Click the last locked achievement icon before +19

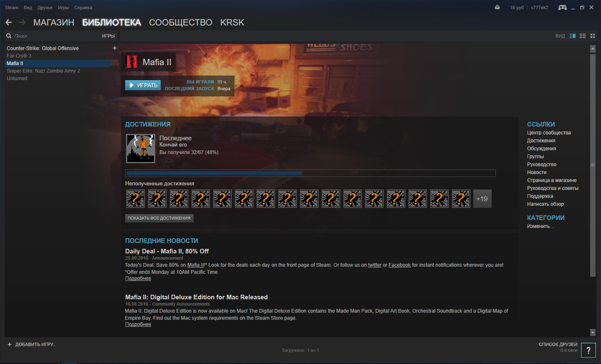pyautogui.click(x=461, y=199)
